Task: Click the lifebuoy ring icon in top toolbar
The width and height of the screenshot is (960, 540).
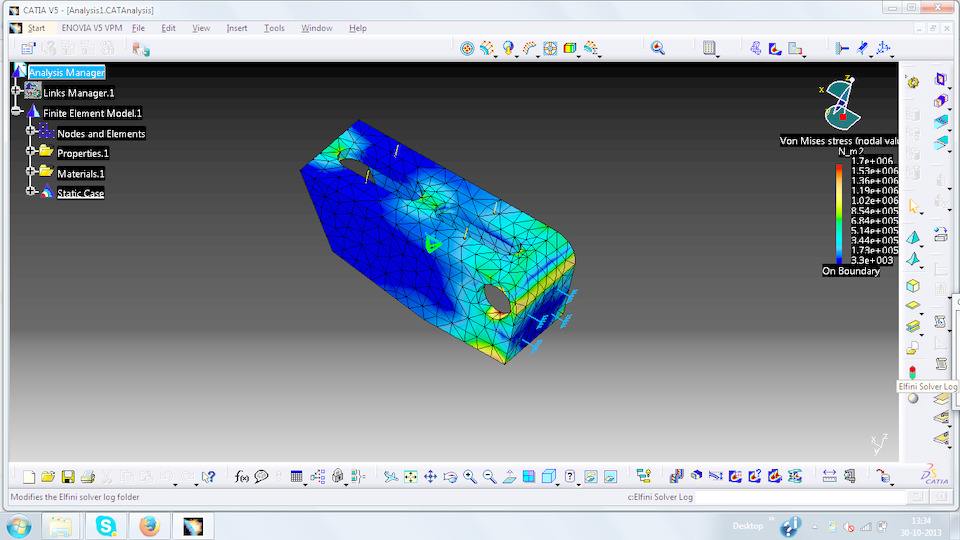Action: (x=550, y=48)
